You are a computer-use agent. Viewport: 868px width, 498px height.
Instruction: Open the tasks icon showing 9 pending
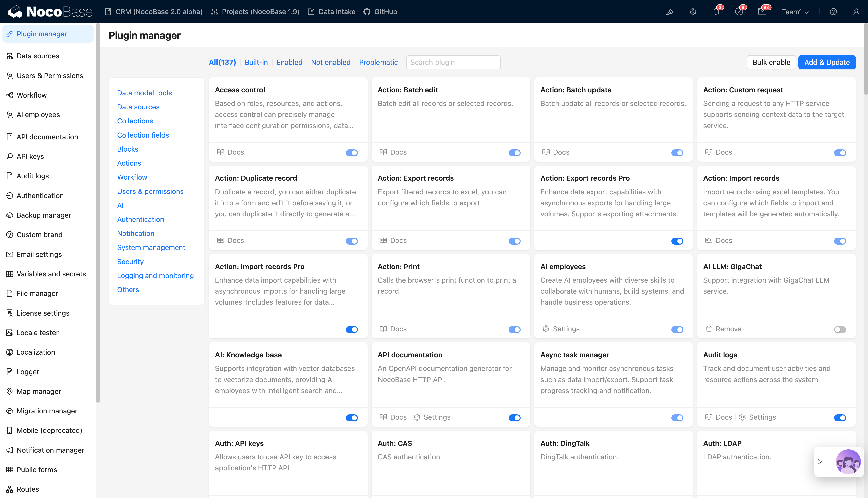[739, 12]
